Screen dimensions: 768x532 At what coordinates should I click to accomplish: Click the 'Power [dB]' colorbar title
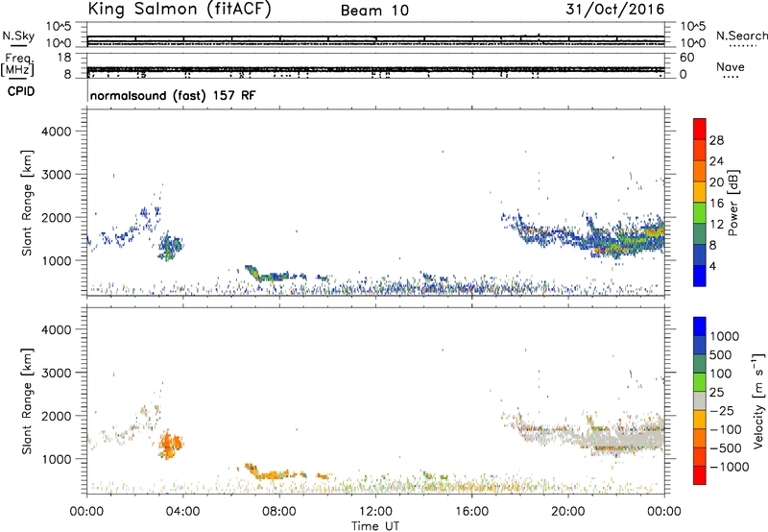pyautogui.click(x=732, y=203)
